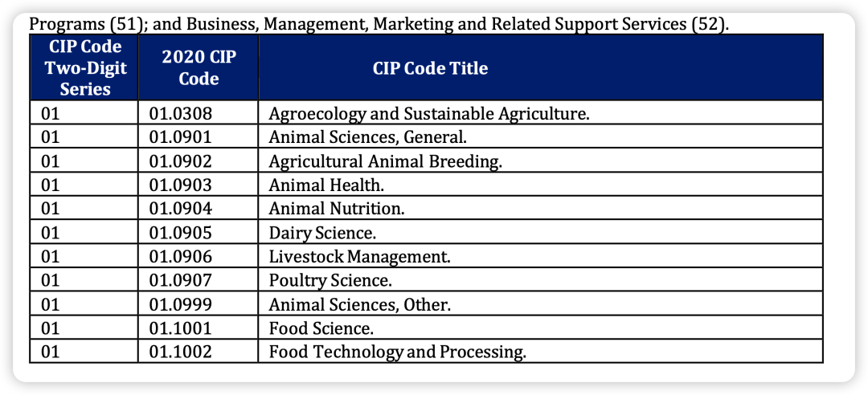
Task: Select the Agroecology and Sustainable Agriculture title cell
Action: [x=541, y=113]
